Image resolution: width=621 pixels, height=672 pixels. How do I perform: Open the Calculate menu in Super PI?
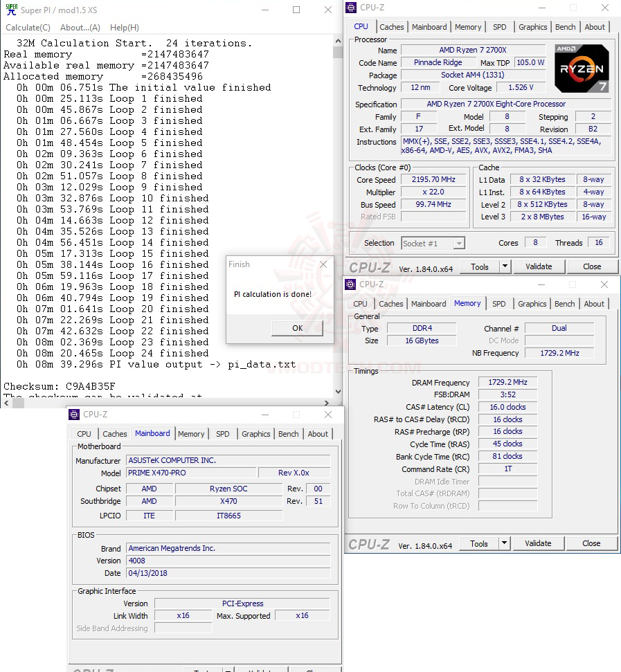tap(28, 27)
